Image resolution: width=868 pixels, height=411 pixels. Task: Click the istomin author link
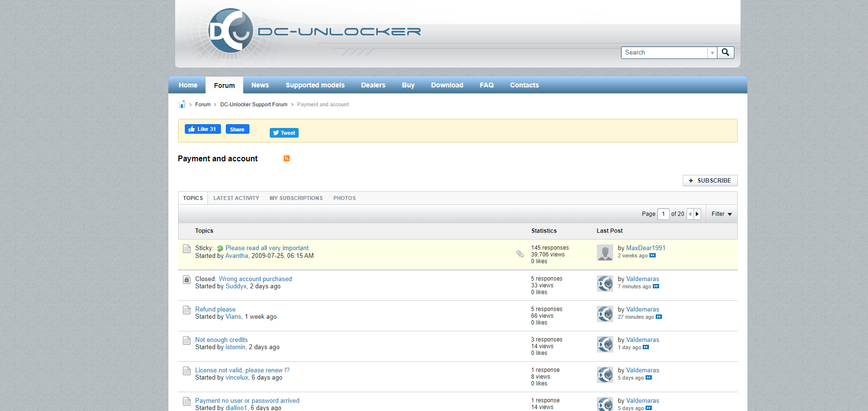tap(235, 347)
